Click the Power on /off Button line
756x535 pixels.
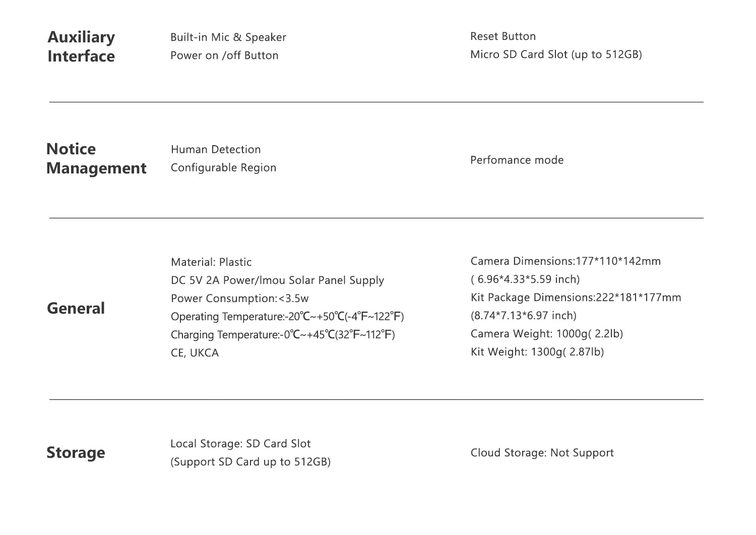click(224, 55)
